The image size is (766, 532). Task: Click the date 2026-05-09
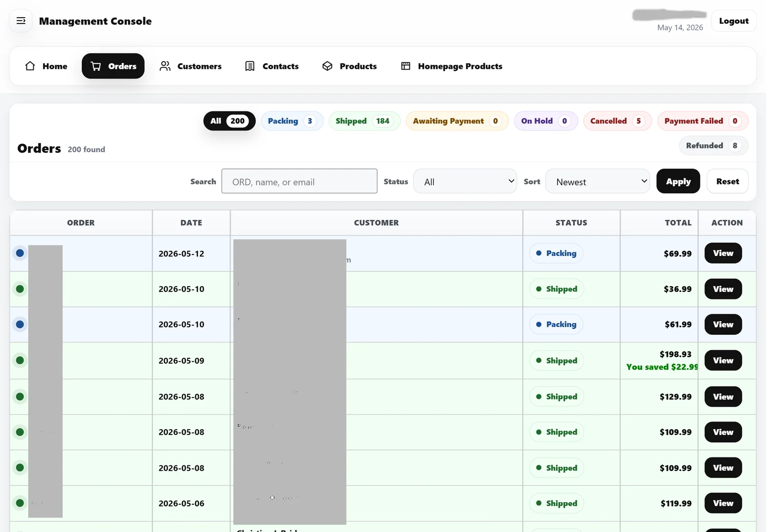[181, 361]
